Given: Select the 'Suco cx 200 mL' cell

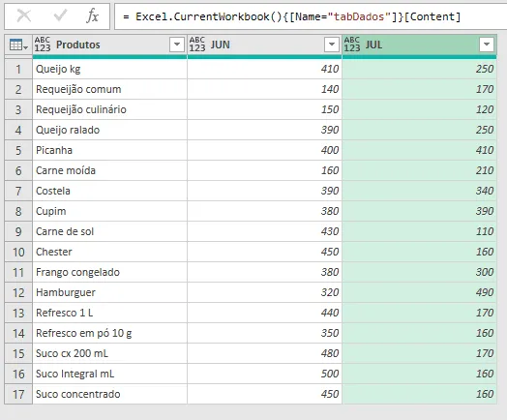Looking at the screenshot, I should [110, 353].
